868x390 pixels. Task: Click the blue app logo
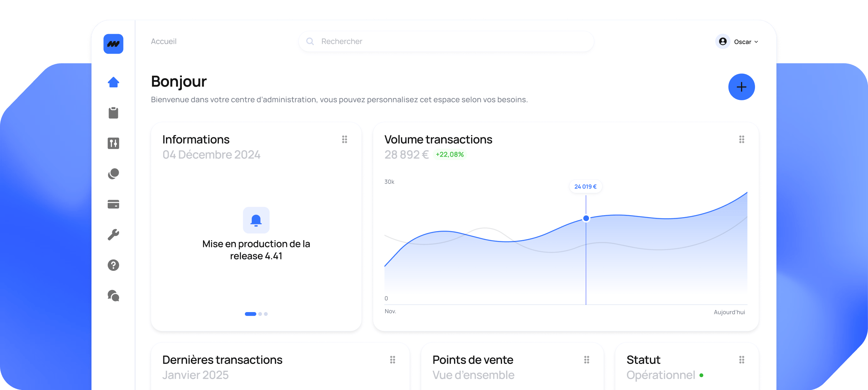coord(113,44)
